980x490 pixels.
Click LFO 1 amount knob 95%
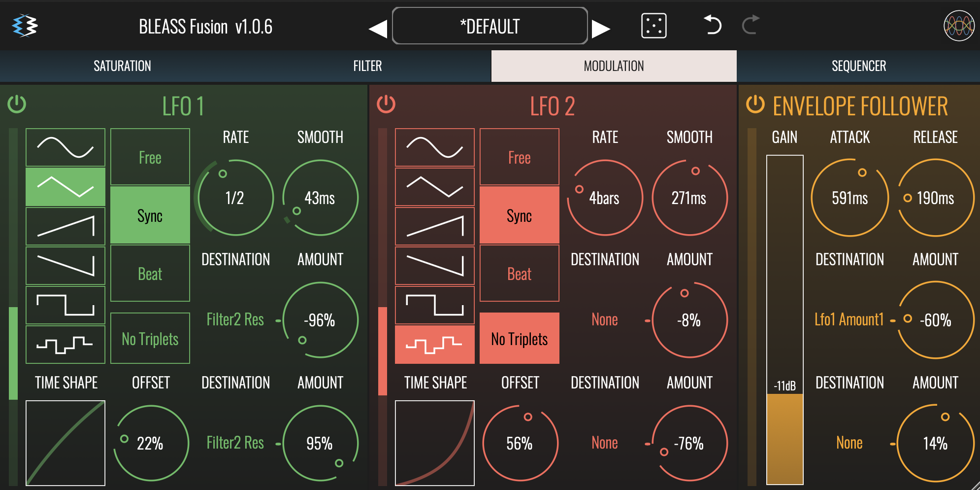(320, 443)
